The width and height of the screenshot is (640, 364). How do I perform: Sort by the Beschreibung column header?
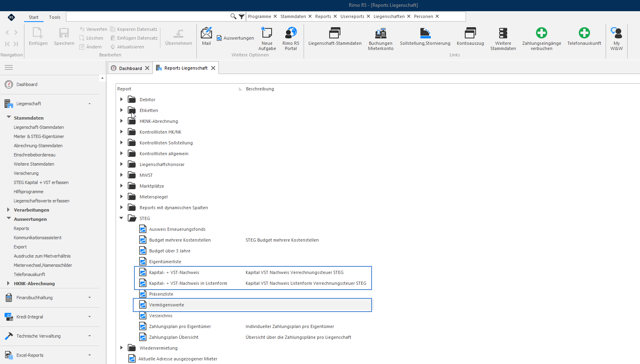coord(260,89)
